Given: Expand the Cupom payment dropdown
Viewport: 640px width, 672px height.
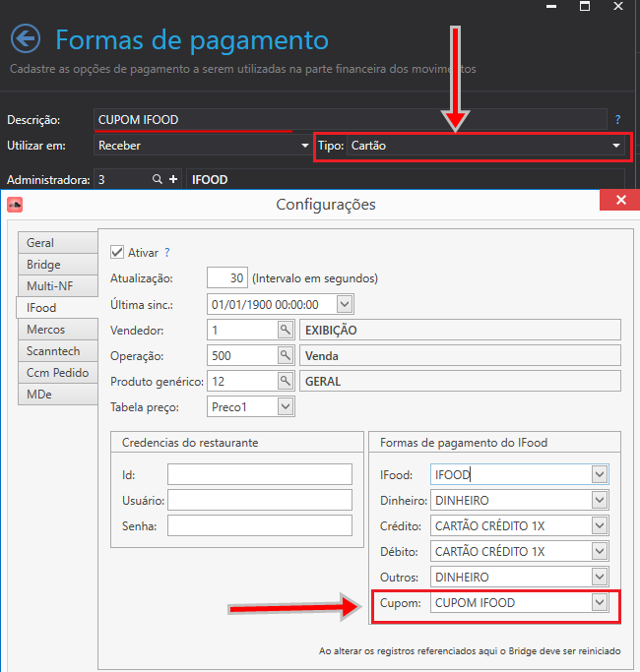Looking at the screenshot, I should pos(600,602).
